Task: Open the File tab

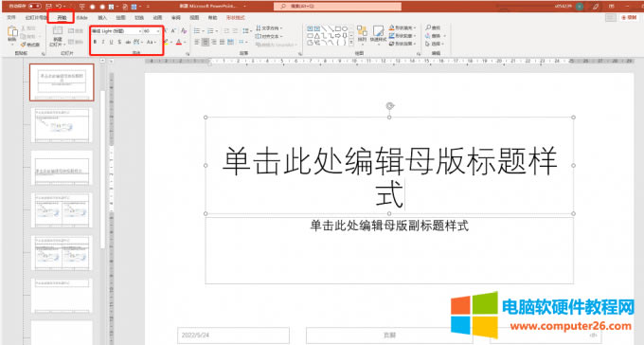Action: point(11,18)
